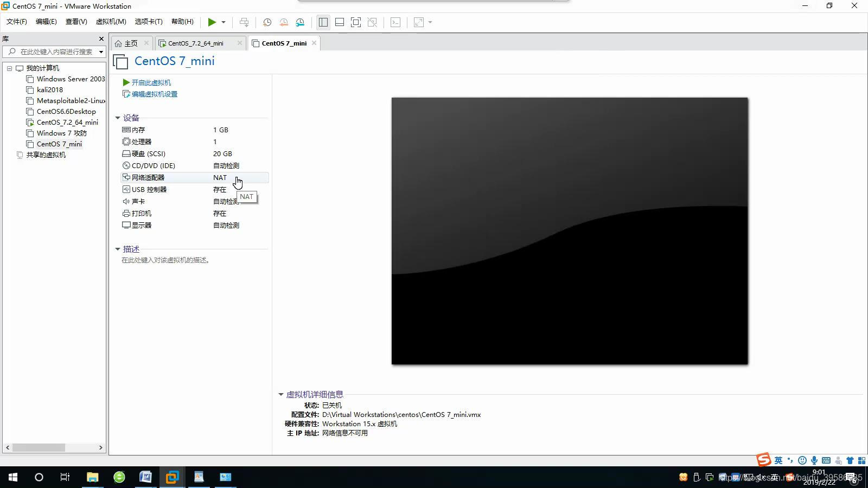Collapse the 描述 section
868x488 pixels.
117,249
